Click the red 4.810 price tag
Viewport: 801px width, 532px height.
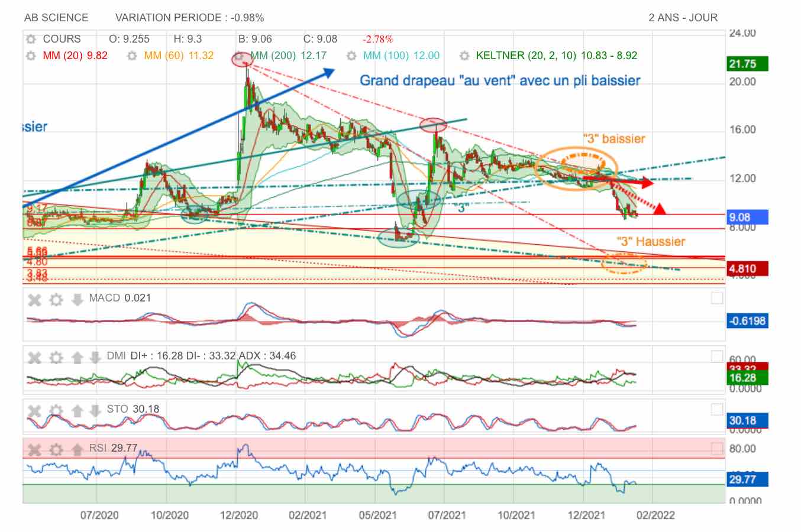(x=748, y=269)
